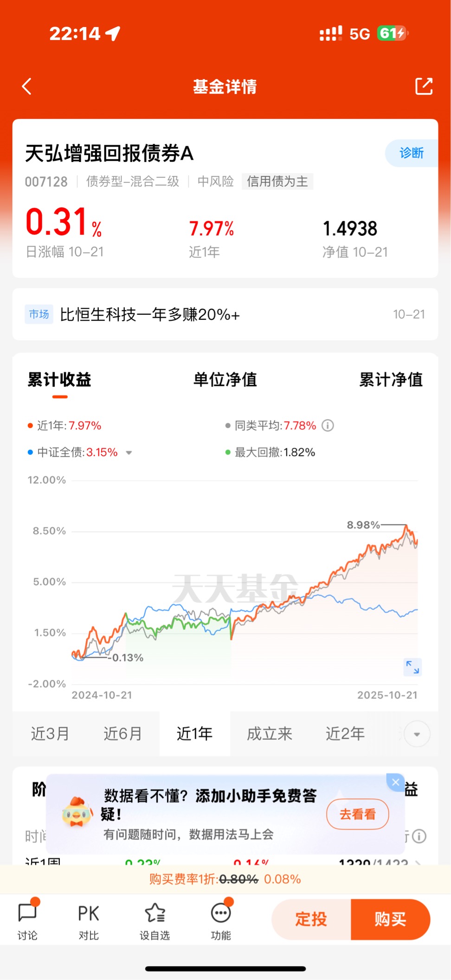Tap the share icon in header
Viewport: 451px width, 980px height.
coord(424,86)
